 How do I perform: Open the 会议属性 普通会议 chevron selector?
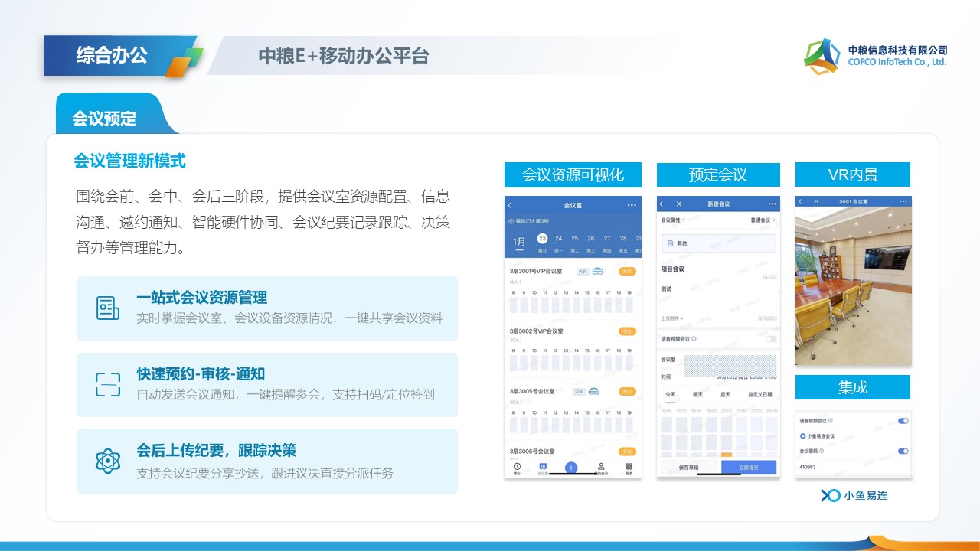[773, 220]
